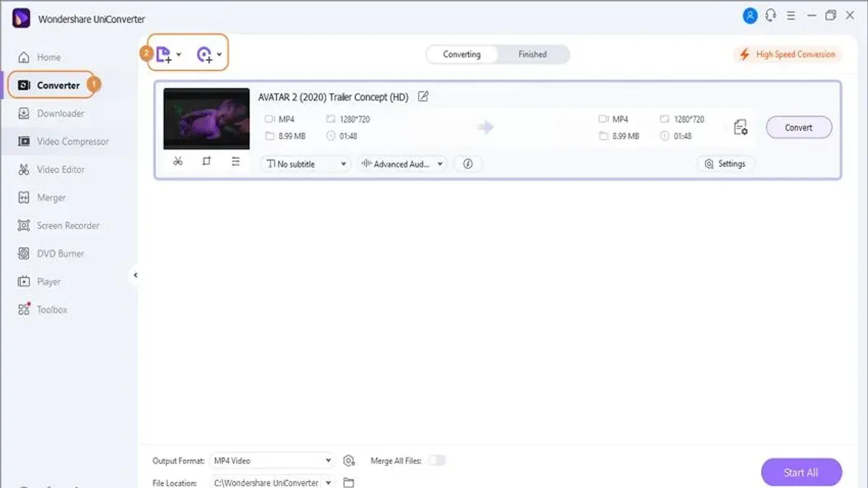
Task: Open the effects list icon under thumbnail
Action: pyautogui.click(x=235, y=162)
